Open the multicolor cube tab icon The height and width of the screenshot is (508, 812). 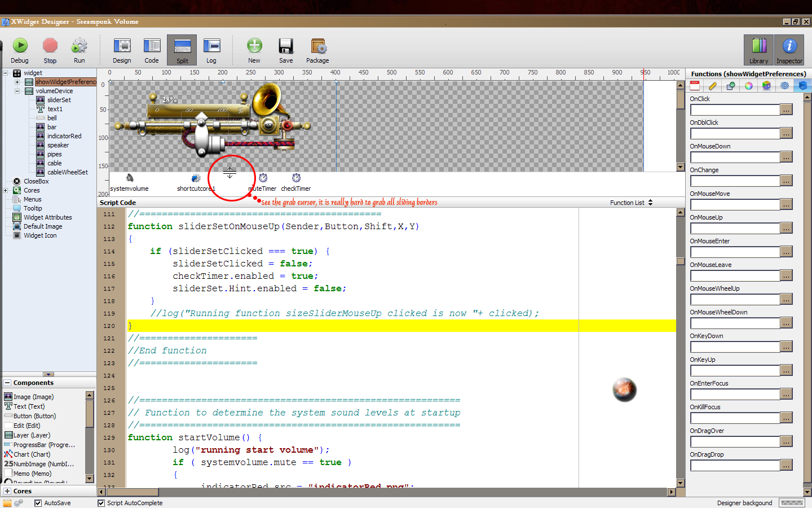click(x=766, y=86)
